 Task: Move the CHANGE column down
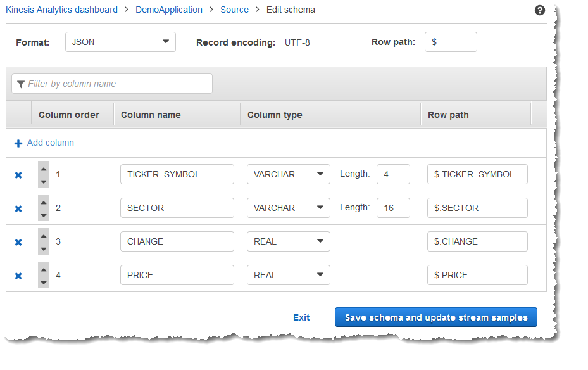pos(43,248)
